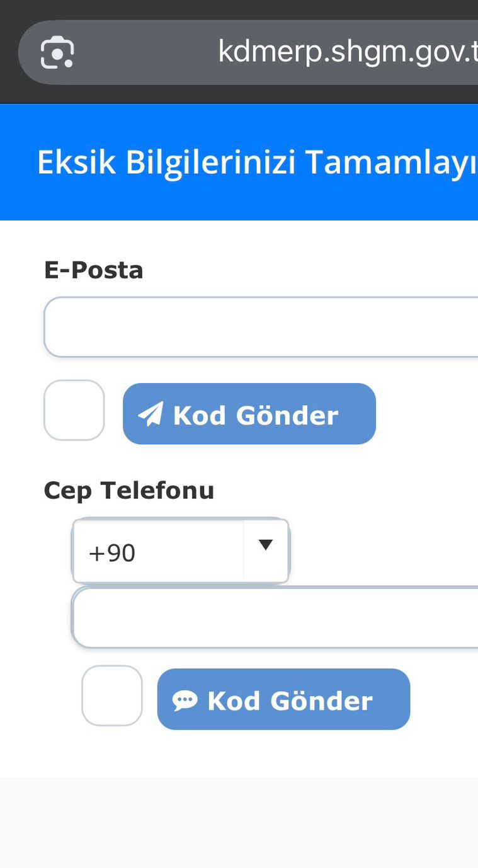Screen dimensions: 478x868
Task: Send the verification code to E-Posta
Action: [x=249, y=414]
